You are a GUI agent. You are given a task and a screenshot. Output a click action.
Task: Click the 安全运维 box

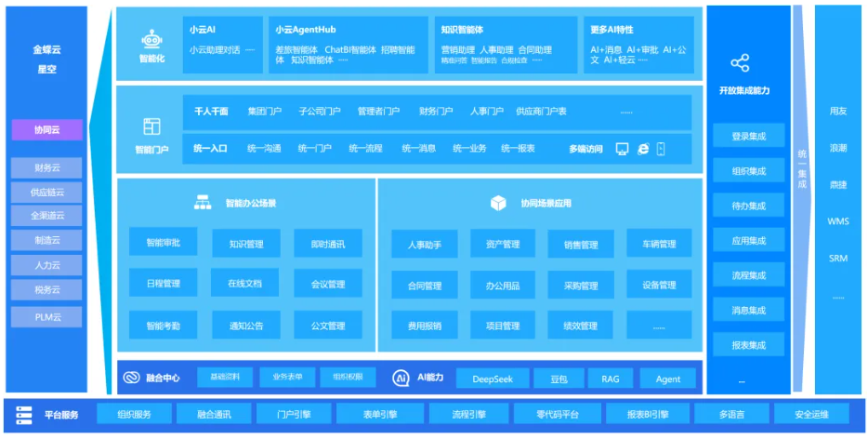(x=811, y=414)
